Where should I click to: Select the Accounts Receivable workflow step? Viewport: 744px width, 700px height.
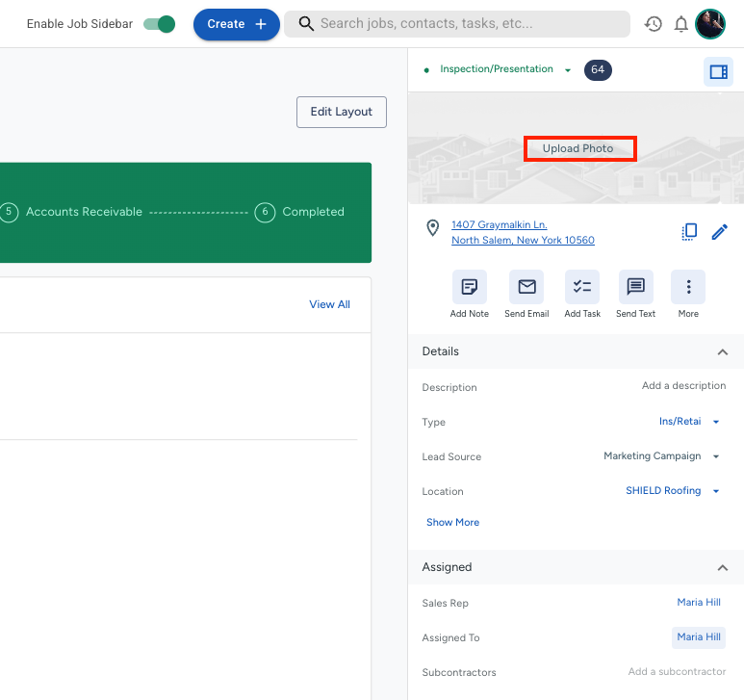[70, 212]
